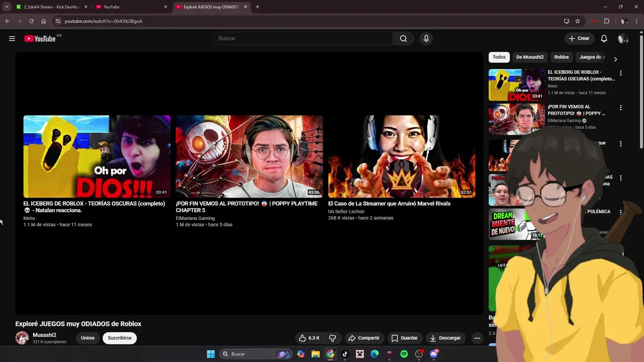Click into the YouTube Buscar search field
Viewport: 644px width, 362px height.
tap(303, 39)
